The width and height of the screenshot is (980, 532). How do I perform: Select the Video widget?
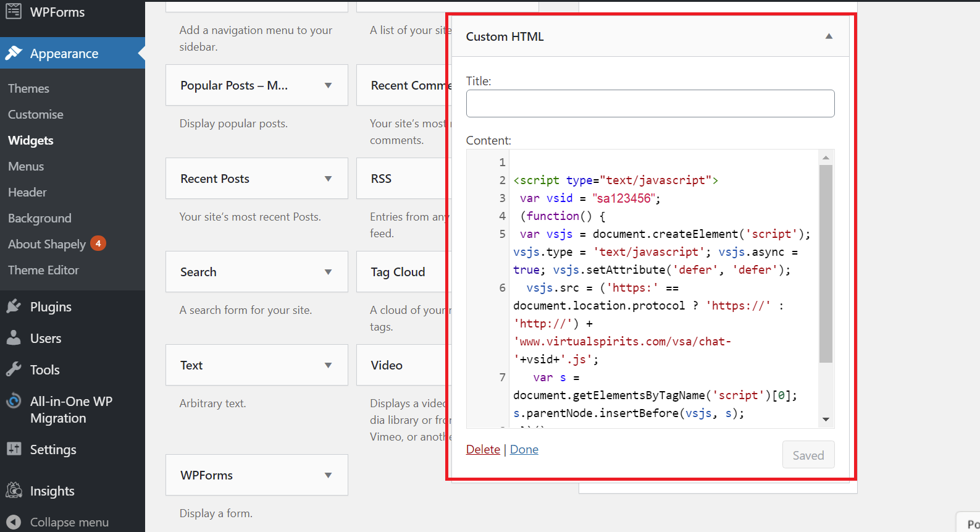pyautogui.click(x=403, y=365)
